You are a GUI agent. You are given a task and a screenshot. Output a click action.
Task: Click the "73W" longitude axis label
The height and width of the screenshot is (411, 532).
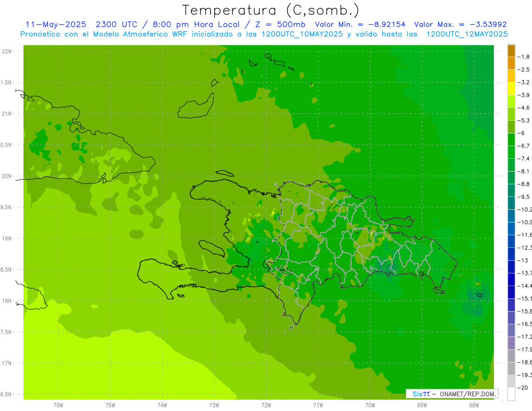214,405
